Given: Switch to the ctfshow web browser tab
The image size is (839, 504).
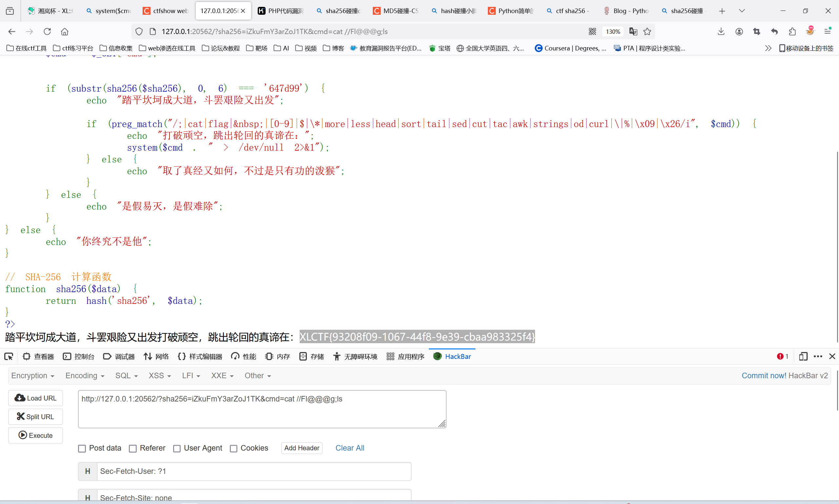Looking at the screenshot, I should click(x=166, y=11).
